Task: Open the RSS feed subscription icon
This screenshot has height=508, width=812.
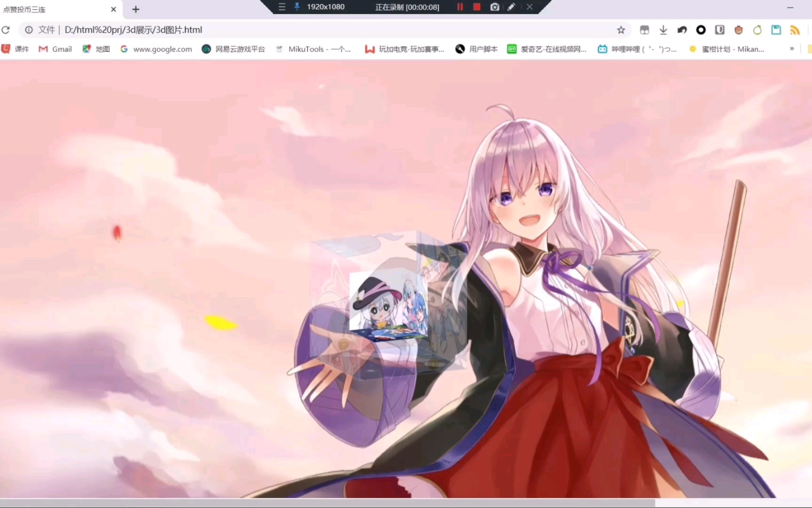Action: click(x=795, y=30)
